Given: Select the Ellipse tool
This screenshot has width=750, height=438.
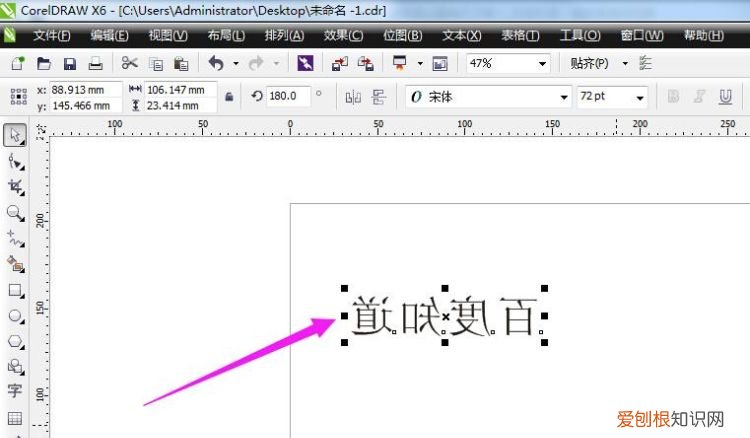Looking at the screenshot, I should pyautogui.click(x=16, y=316).
